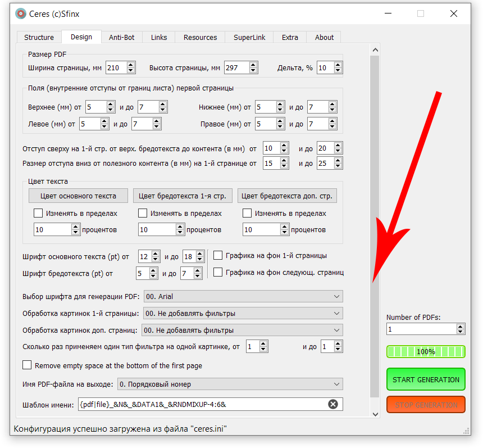
Task: Increase Number of PDFs with up arrow
Action: coord(461,326)
